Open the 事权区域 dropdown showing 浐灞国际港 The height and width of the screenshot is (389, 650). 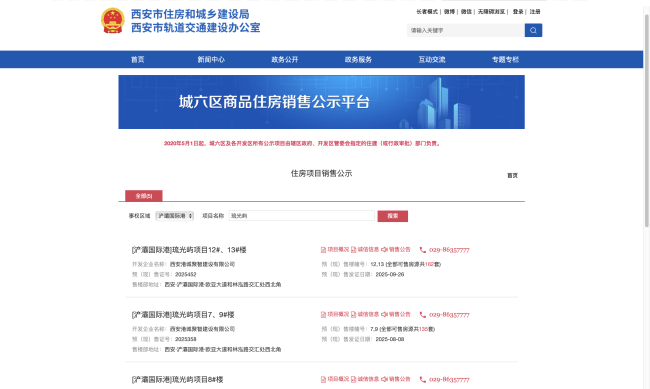click(175, 216)
